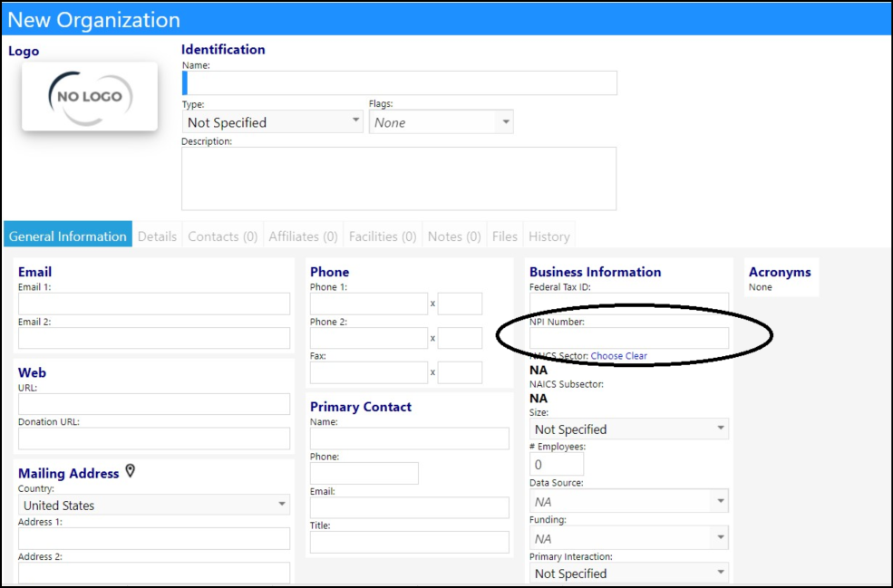Click the Email 1 input field
This screenshot has width=893, height=588.
tap(154, 304)
